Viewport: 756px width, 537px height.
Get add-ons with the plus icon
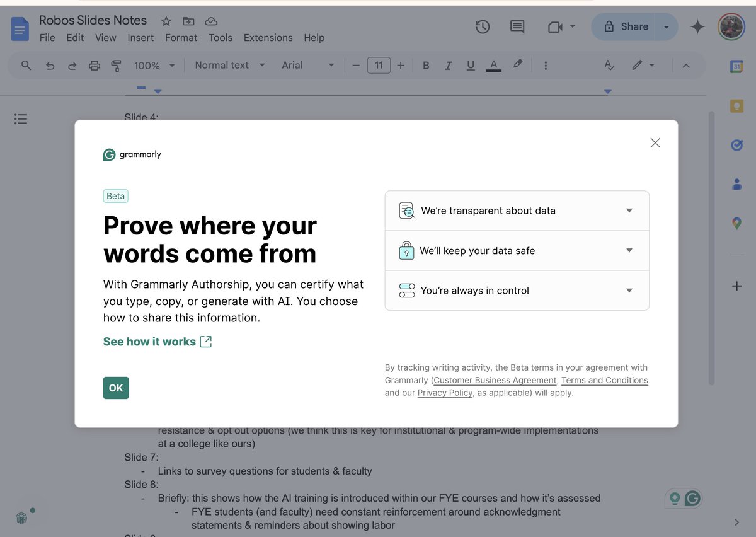736,286
